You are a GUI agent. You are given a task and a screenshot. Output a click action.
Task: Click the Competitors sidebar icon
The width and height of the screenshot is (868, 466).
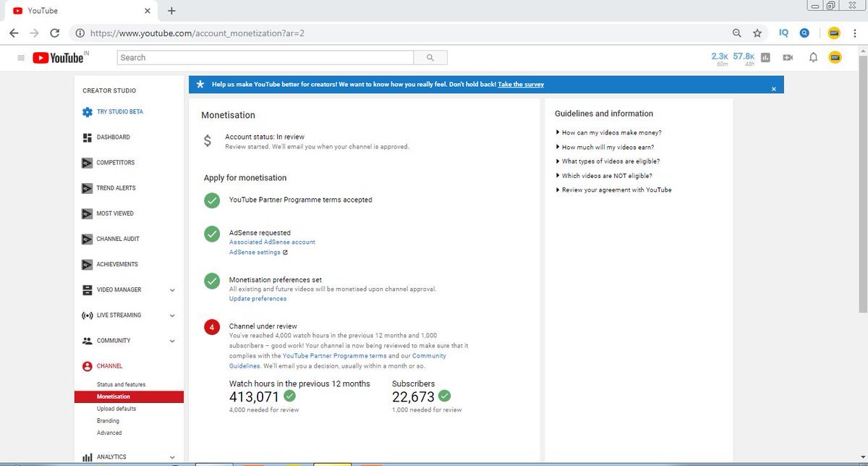(87, 163)
